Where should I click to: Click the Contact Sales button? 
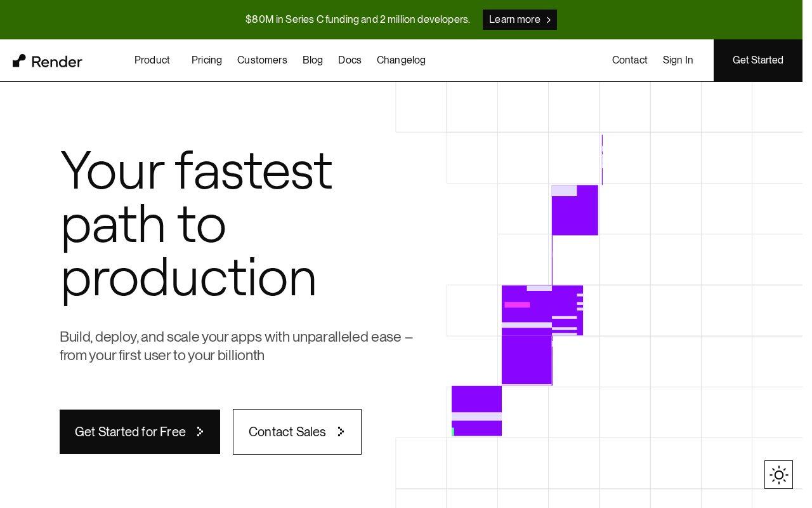(x=297, y=432)
